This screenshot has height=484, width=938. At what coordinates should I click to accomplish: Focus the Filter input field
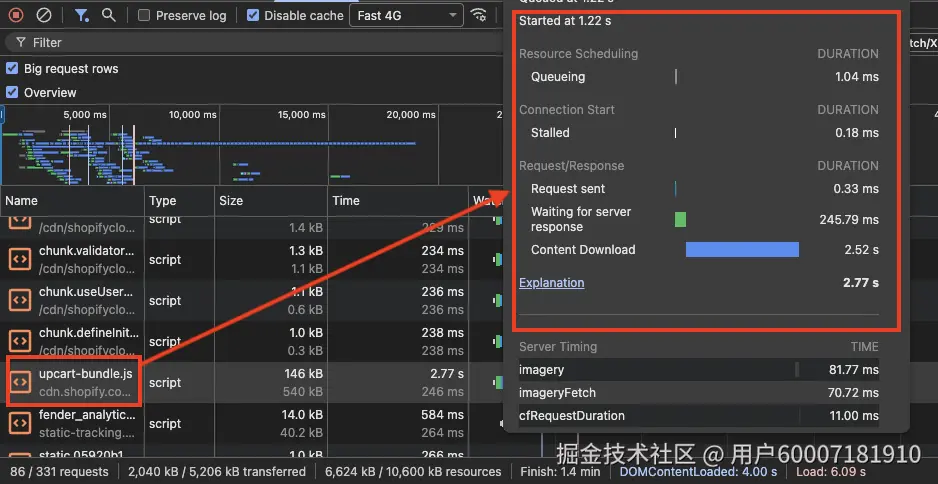tap(254, 42)
